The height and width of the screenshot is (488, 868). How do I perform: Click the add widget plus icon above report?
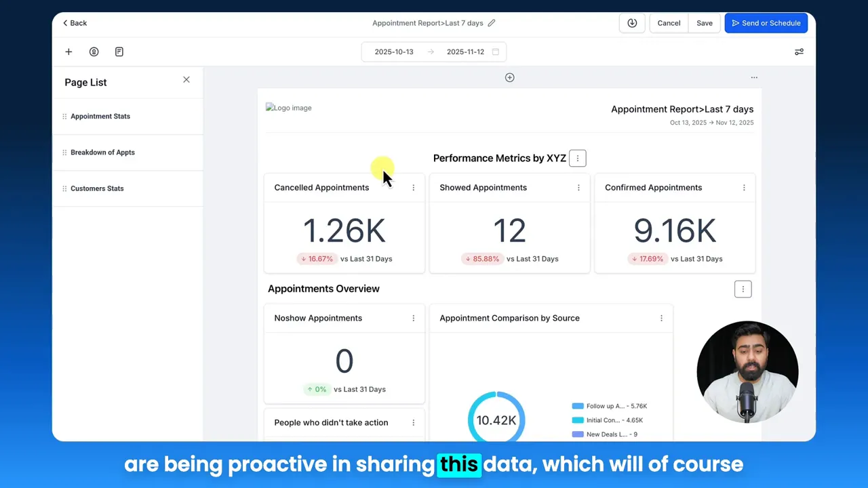point(509,77)
